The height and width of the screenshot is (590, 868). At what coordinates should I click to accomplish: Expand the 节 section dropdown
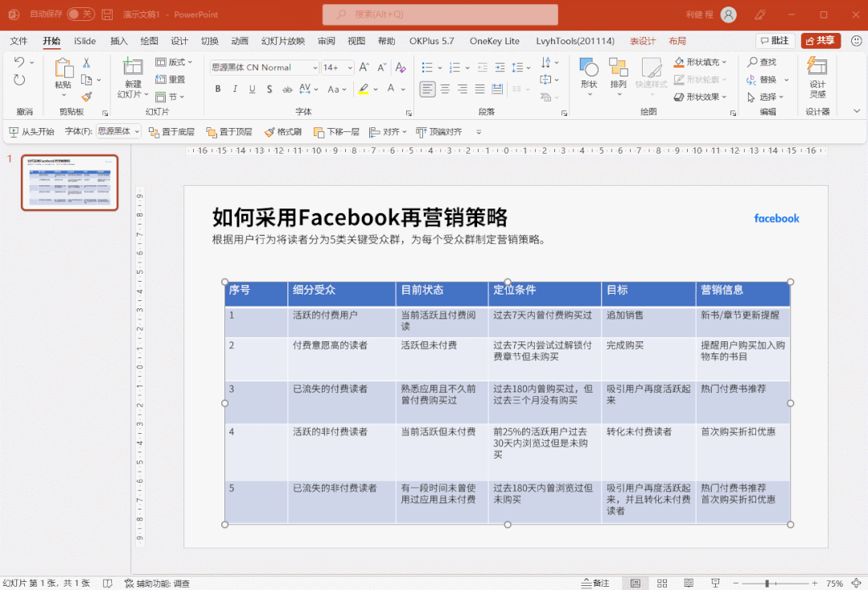tap(170, 97)
